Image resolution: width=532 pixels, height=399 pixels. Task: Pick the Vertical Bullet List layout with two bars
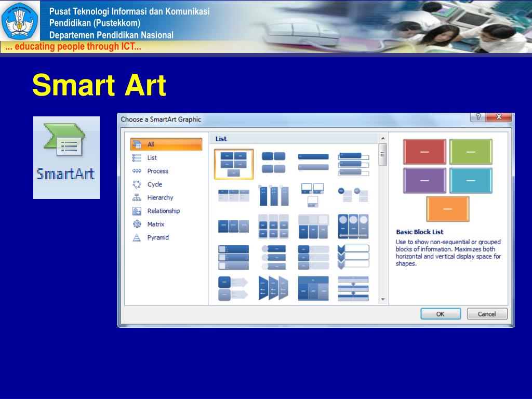(x=313, y=162)
